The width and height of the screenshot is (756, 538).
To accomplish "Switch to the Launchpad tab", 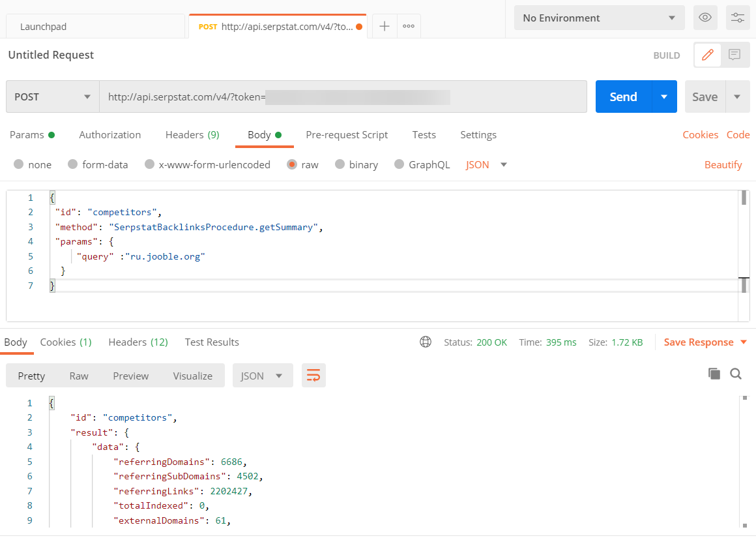I will click(95, 27).
